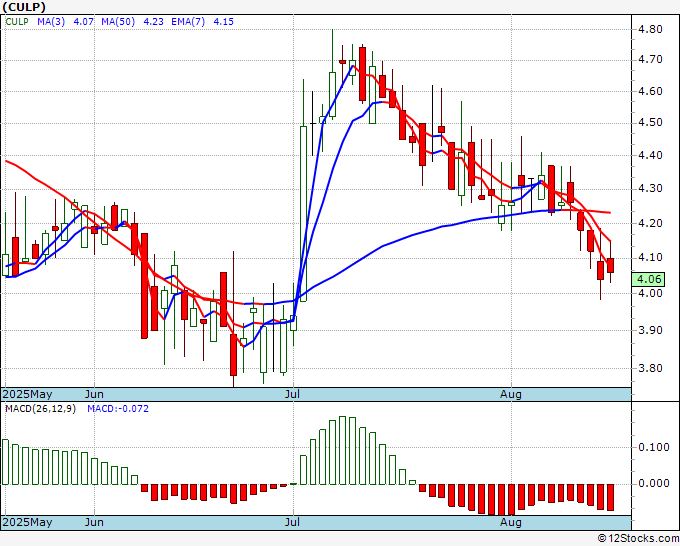
Task: Click the last red candlestick on the price chart
Action: (610, 265)
